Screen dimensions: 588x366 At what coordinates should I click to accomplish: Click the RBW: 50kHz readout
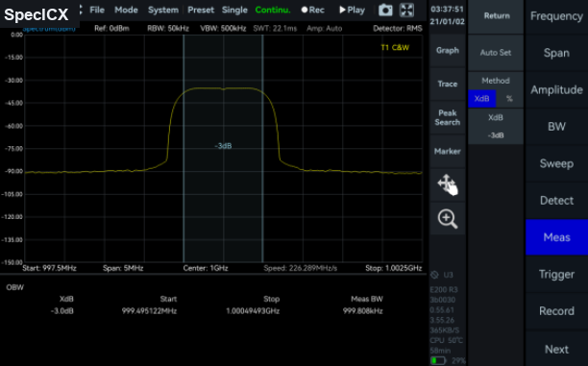(168, 29)
